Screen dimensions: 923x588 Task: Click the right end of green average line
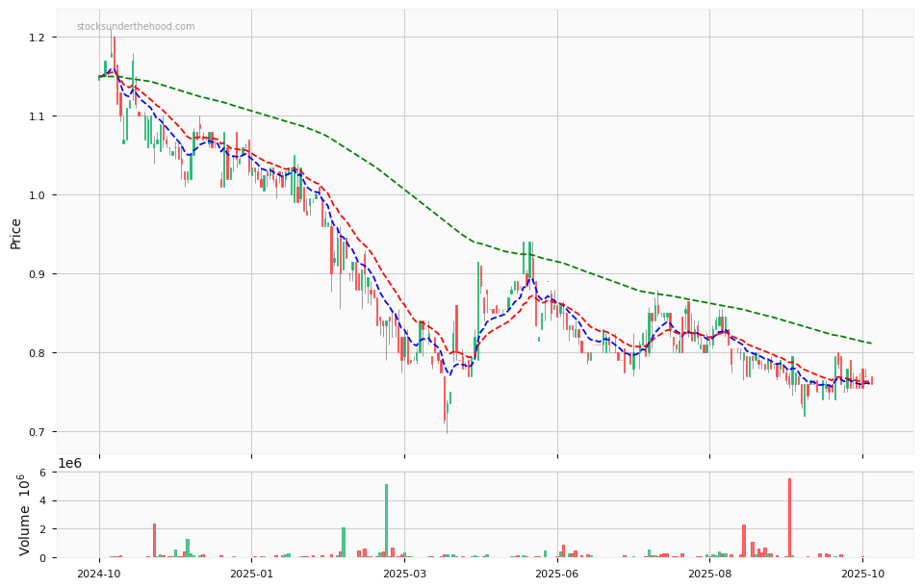(x=871, y=344)
